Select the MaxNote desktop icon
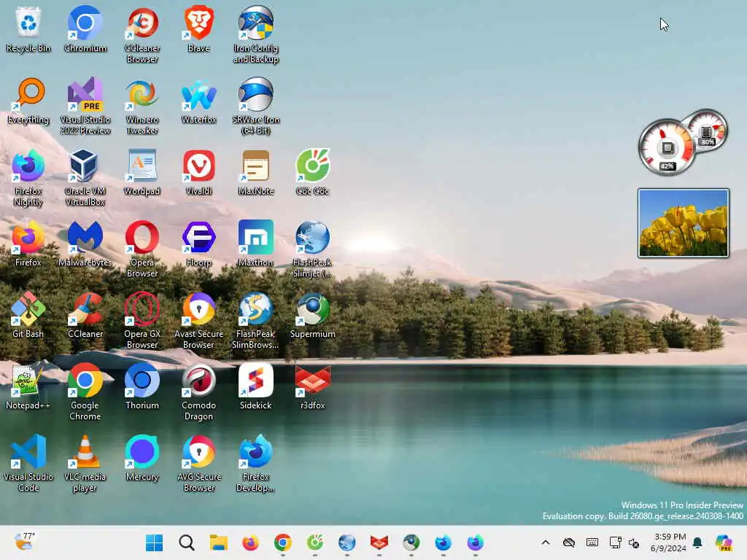Image resolution: width=747 pixels, height=560 pixels. pyautogui.click(x=256, y=172)
